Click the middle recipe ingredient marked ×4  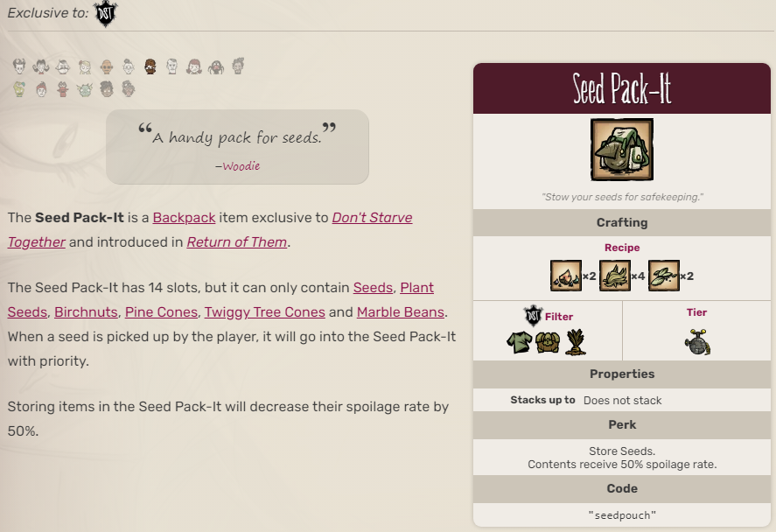click(x=614, y=276)
